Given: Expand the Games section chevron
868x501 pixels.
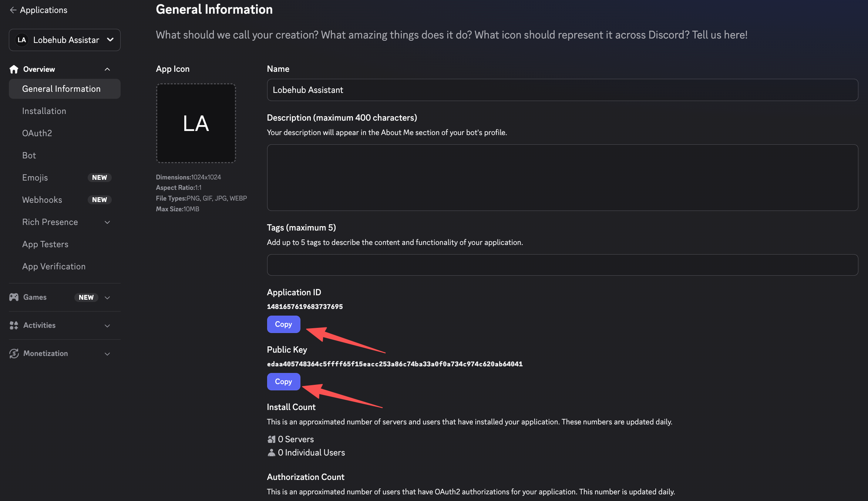Looking at the screenshot, I should tap(107, 297).
